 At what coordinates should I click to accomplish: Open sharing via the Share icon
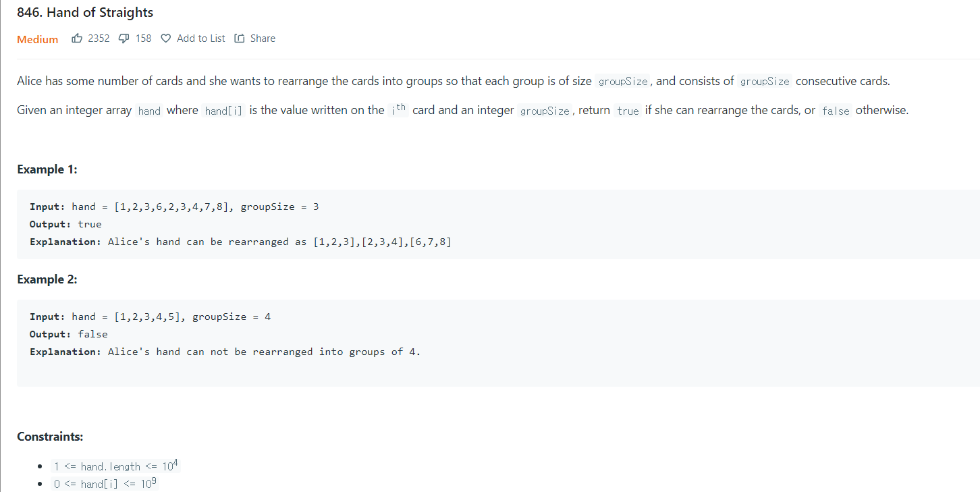(240, 38)
